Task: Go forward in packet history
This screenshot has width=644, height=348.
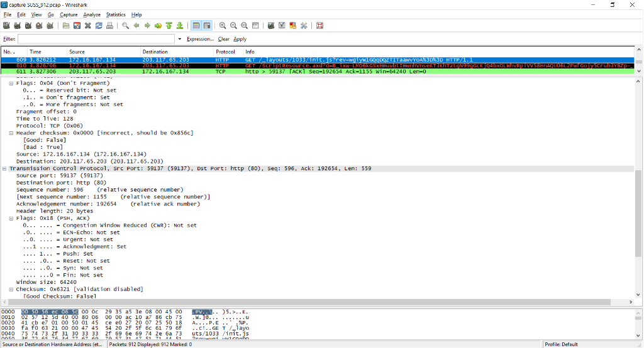Action: (x=147, y=26)
